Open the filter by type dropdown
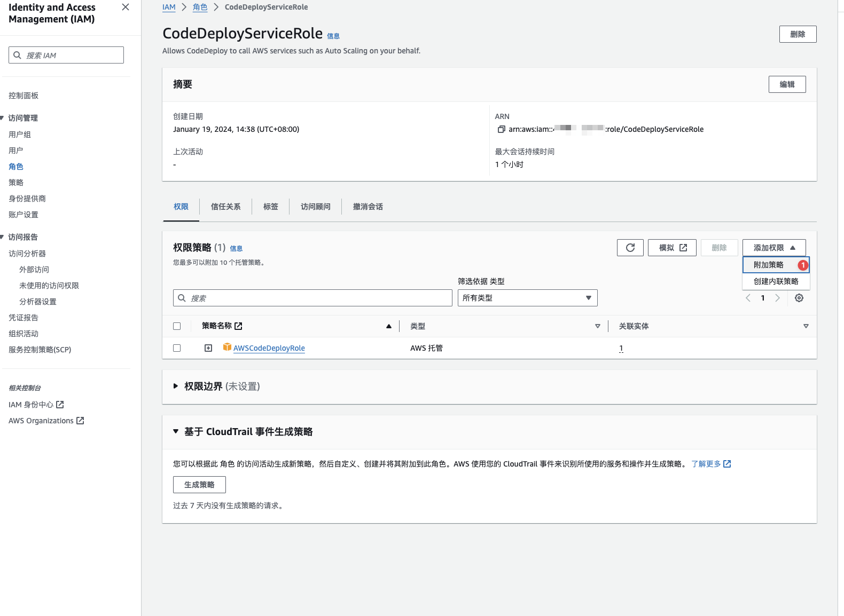Image resolution: width=844 pixels, height=616 pixels. click(x=528, y=298)
